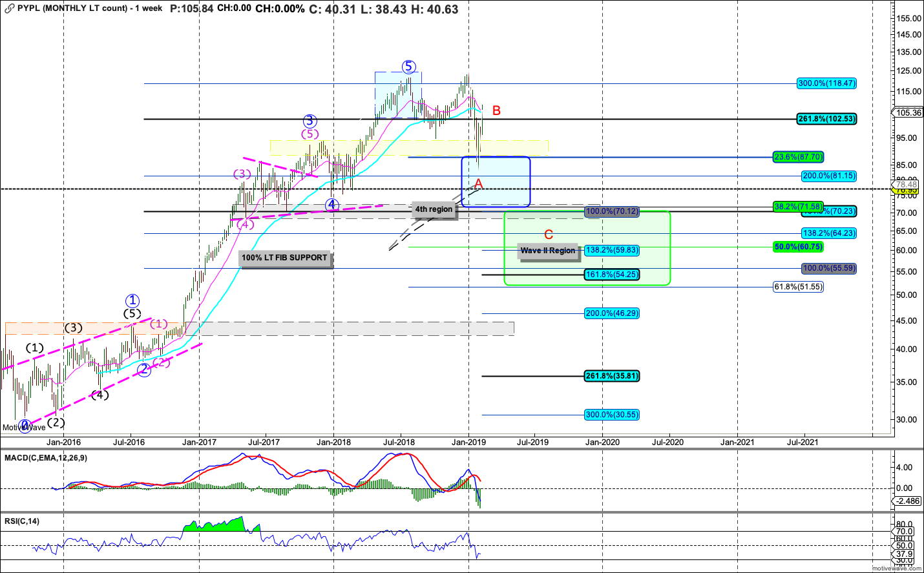Click the MACD(C,EMA,12,26,9) study title
The image size is (924, 573).
[x=46, y=458]
